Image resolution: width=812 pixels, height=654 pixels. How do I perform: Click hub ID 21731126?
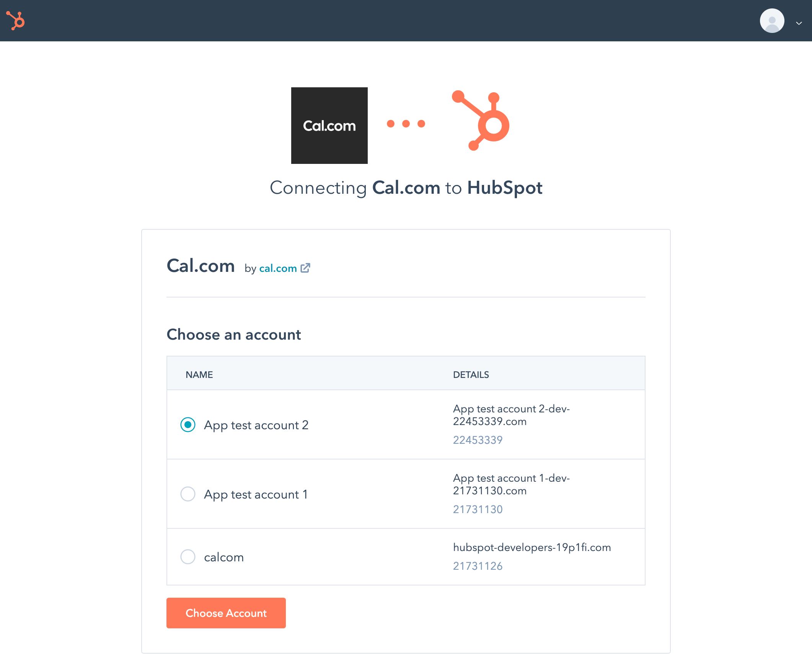(478, 566)
